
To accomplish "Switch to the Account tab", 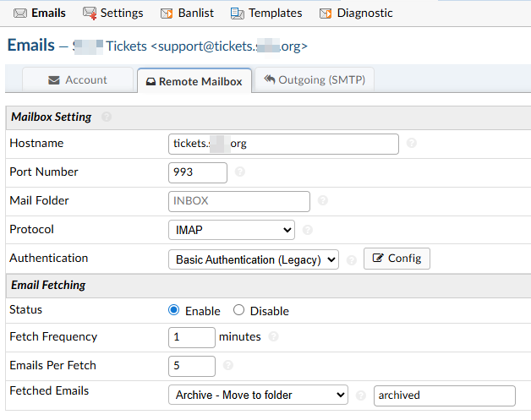I will pyautogui.click(x=78, y=80).
